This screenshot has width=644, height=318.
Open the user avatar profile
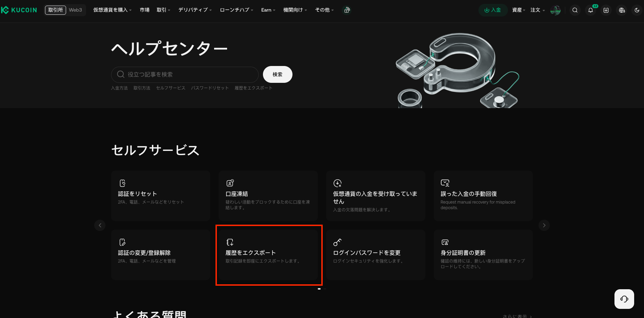click(555, 10)
